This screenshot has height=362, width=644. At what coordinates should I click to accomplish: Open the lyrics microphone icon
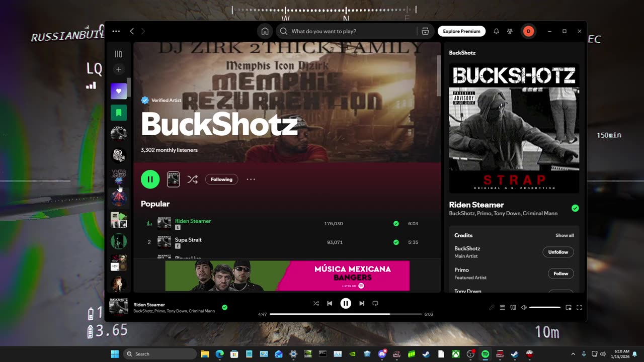click(492, 307)
